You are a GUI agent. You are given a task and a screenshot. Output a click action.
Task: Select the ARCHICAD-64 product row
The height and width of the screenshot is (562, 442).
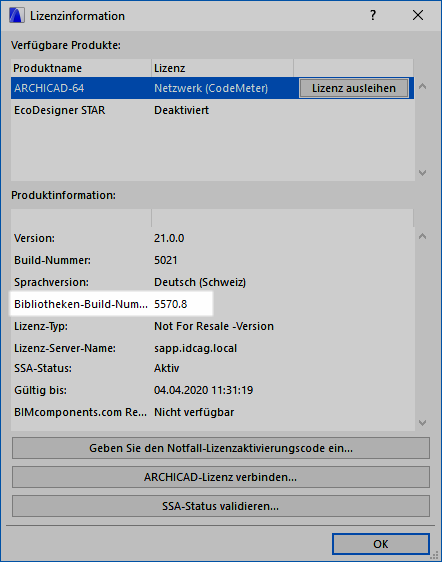tap(212, 88)
